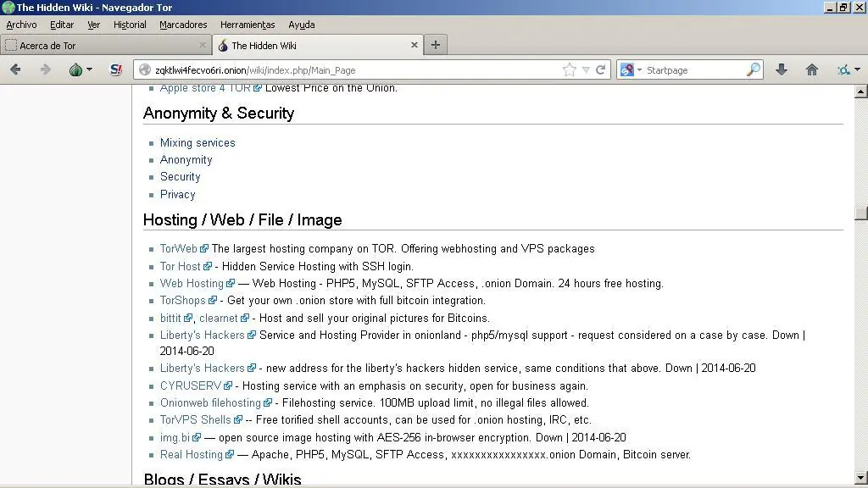Click the vertical scrollbar thumb

861,213
